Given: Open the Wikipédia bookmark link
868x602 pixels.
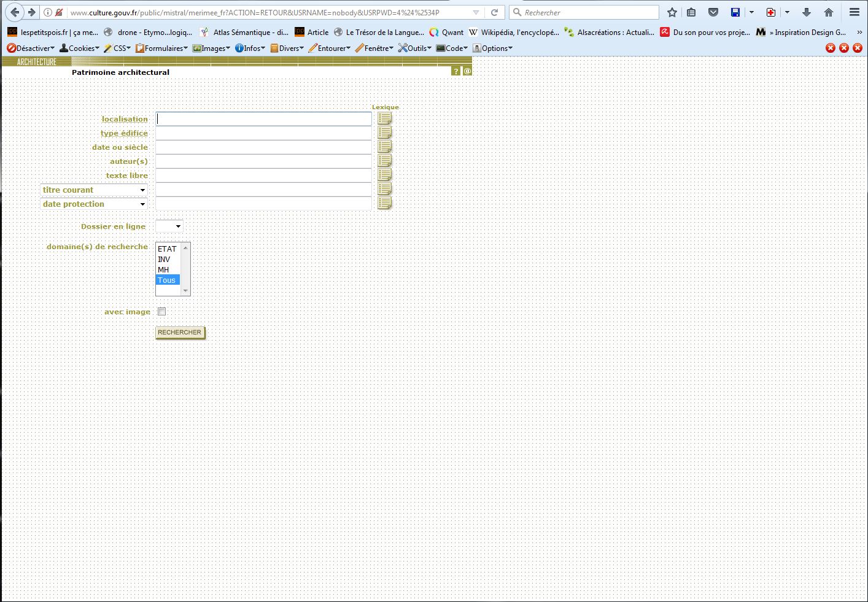Looking at the screenshot, I should click(x=513, y=32).
